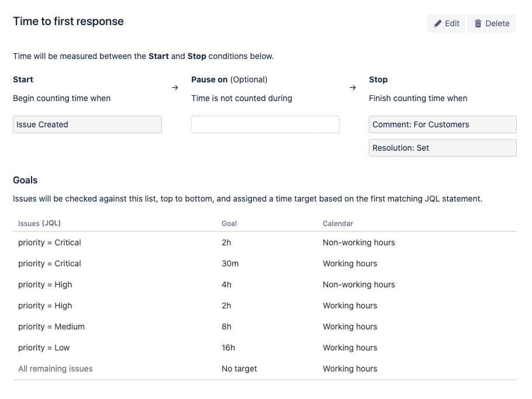Select the priority = Critical 2h goal row
This screenshot has width=532, height=399.
click(265, 242)
